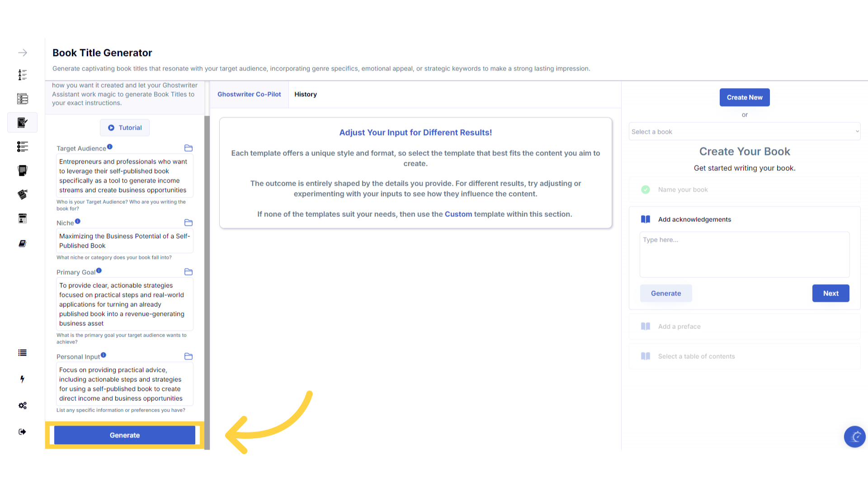The width and height of the screenshot is (868, 488).
Task: Click the folder icon beside Target Audience
Action: coord(189,148)
